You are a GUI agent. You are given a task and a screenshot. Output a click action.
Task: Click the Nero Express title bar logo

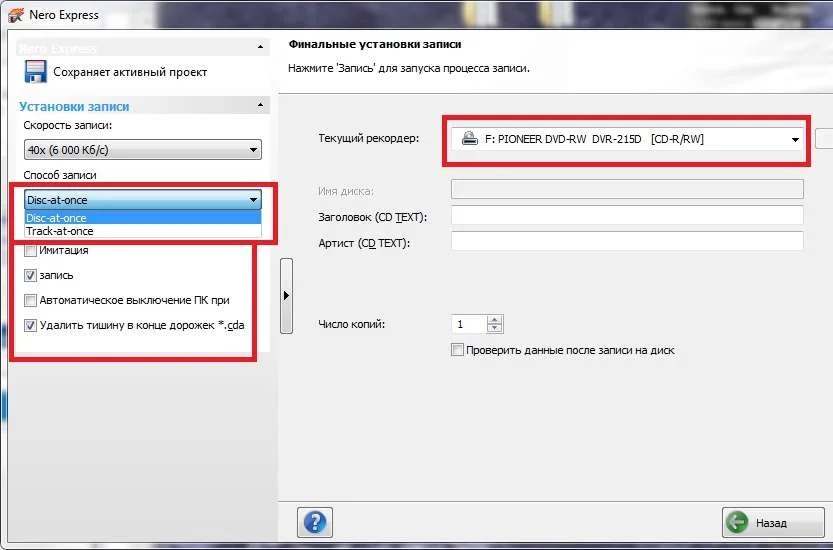(16, 15)
